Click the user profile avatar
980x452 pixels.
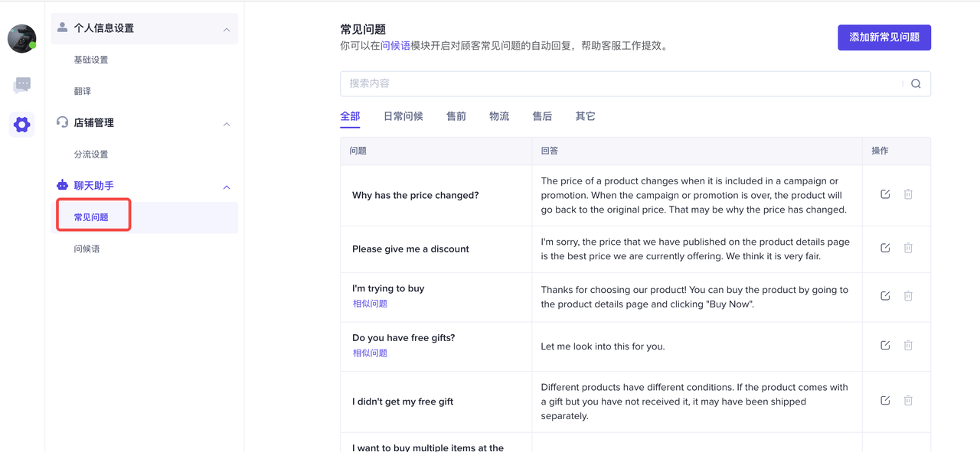click(22, 39)
